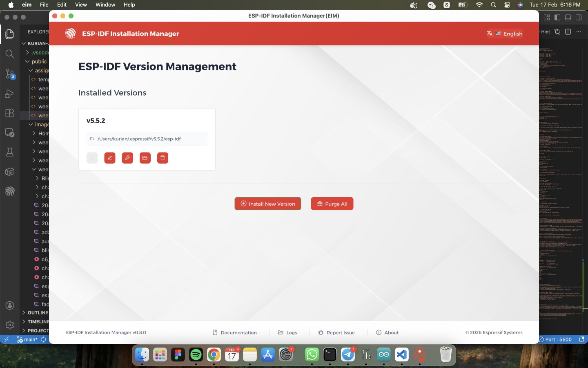588x368 pixels.
Task: Toggle the primary side bar in VS Code
Action: coord(557,17)
